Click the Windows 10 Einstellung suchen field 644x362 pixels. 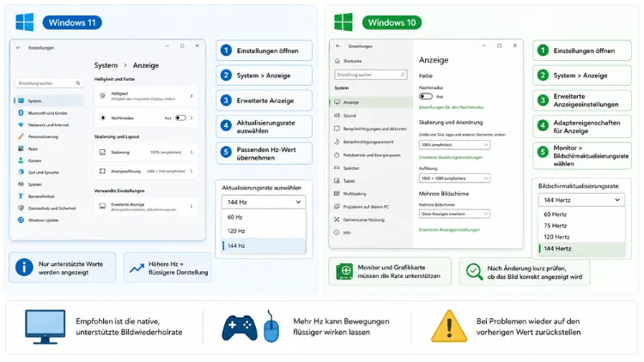pos(371,75)
